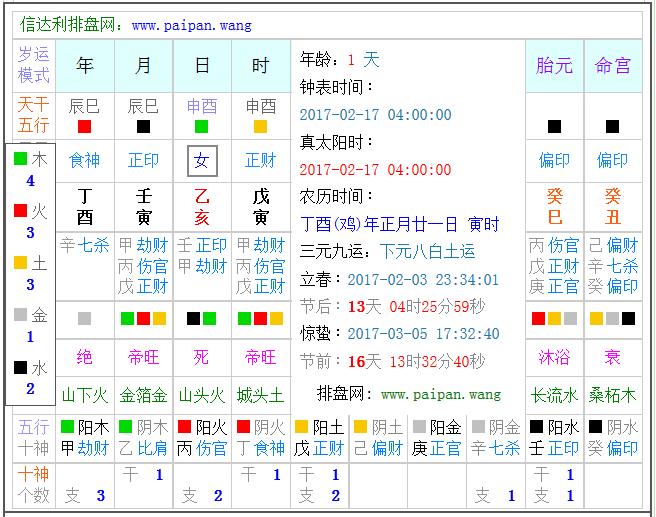
Task: Click the 城头土 nayin cell
Action: click(x=260, y=395)
